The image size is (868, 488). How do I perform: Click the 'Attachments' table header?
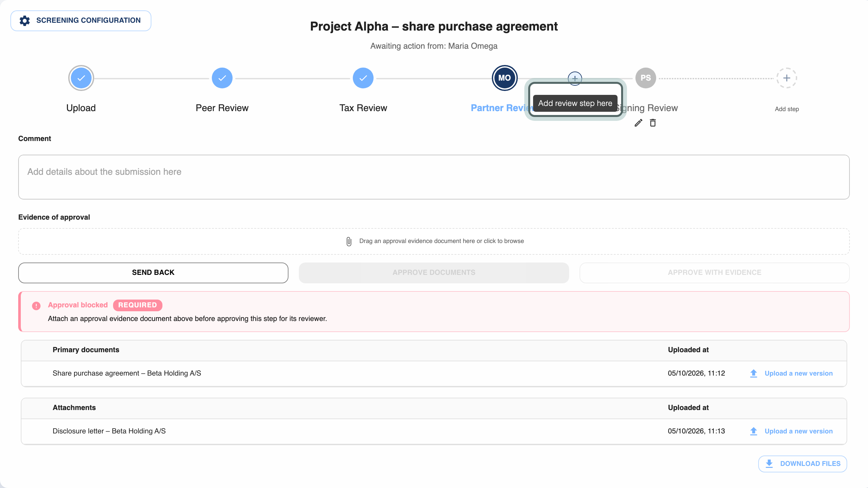pos(74,408)
